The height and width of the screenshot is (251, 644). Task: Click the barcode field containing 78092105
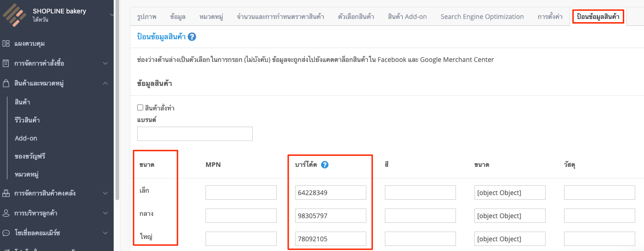pos(331,239)
